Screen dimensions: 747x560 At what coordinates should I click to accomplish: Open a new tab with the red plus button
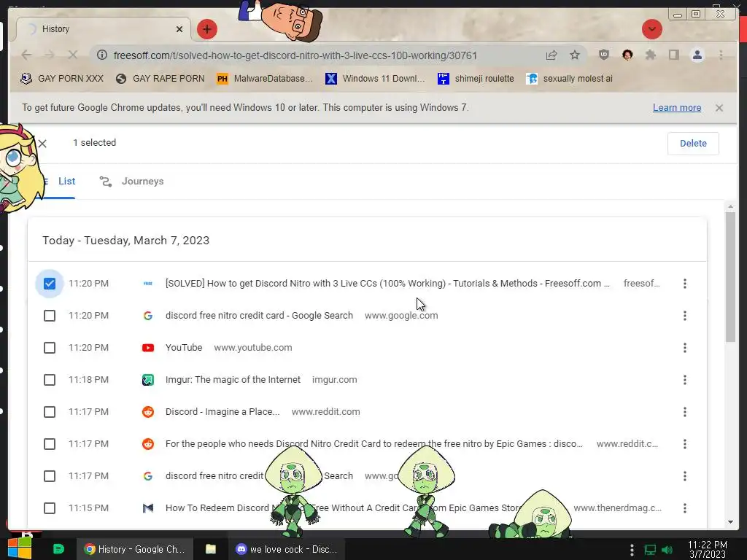206,29
